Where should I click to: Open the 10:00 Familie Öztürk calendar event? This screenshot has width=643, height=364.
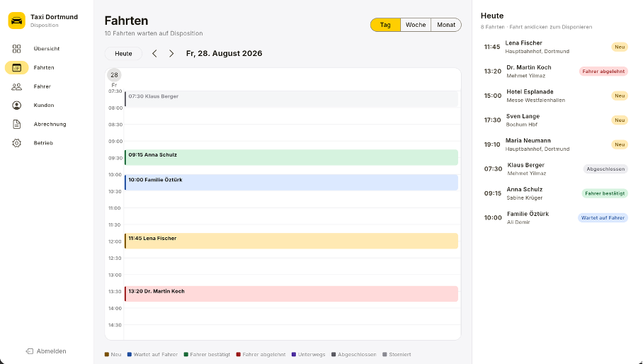pyautogui.click(x=291, y=183)
